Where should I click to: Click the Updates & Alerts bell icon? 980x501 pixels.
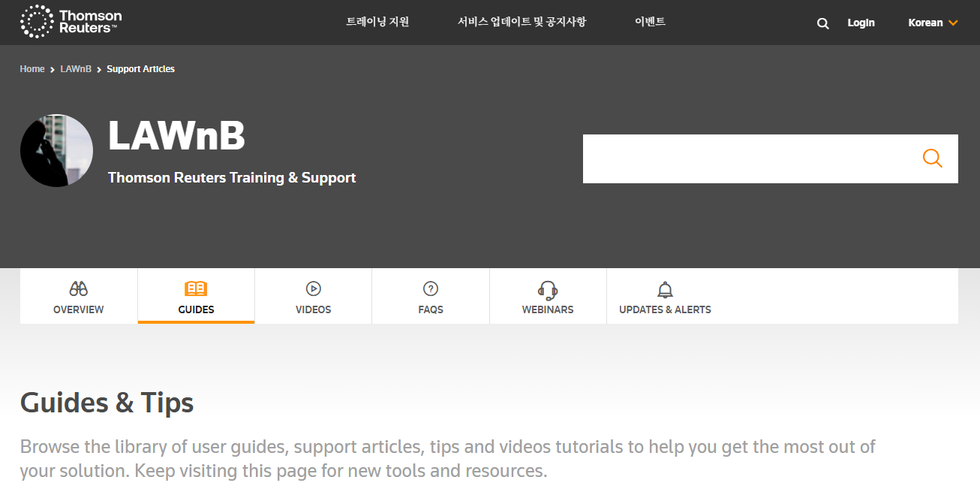click(665, 290)
